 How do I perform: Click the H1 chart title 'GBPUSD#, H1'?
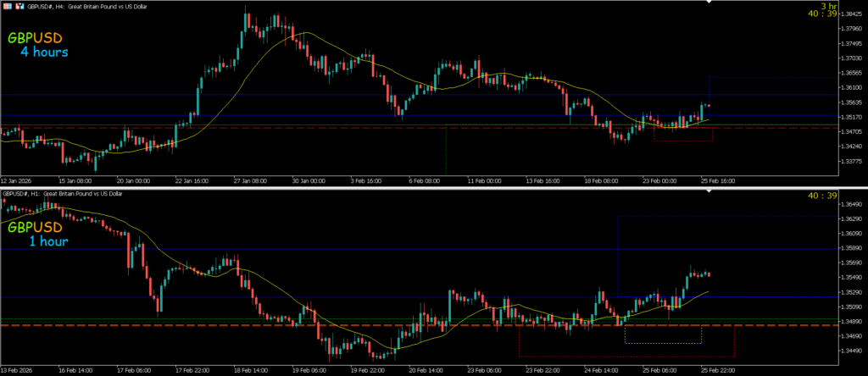pyautogui.click(x=20, y=194)
